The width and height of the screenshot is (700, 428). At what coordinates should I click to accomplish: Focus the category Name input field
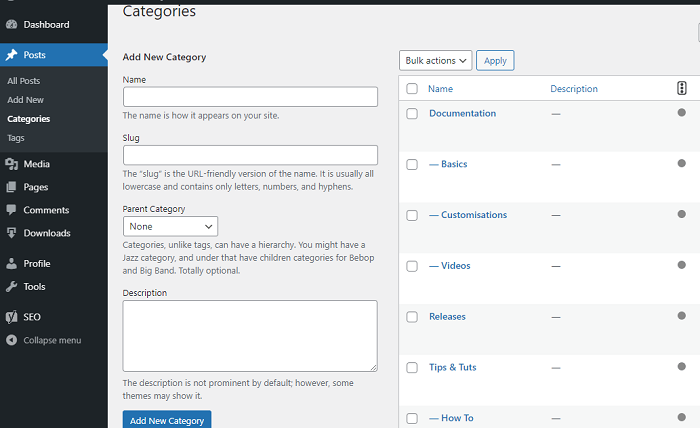pyautogui.click(x=250, y=96)
